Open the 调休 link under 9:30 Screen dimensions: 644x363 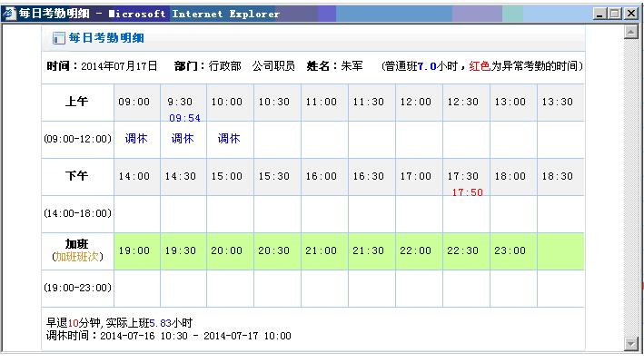(x=183, y=139)
